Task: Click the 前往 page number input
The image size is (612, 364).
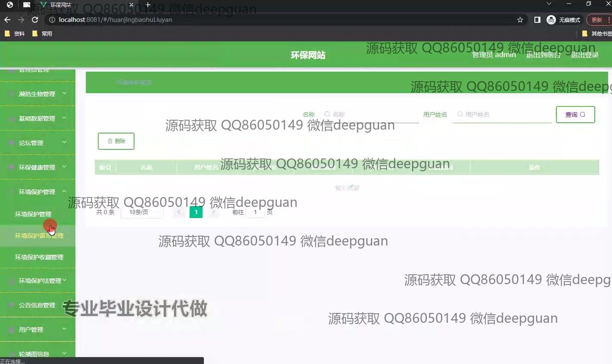Action: click(x=255, y=212)
